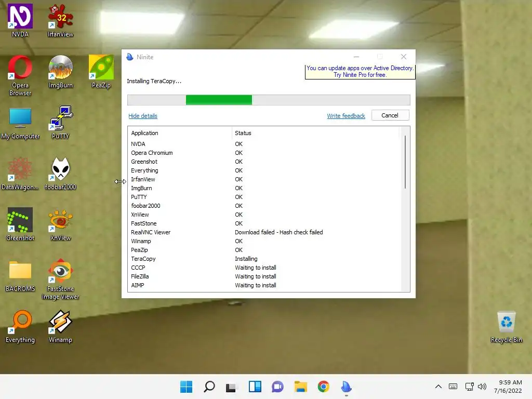Viewport: 532px width, 399px height.
Task: Minimize the Ninite window
Action: click(x=356, y=57)
